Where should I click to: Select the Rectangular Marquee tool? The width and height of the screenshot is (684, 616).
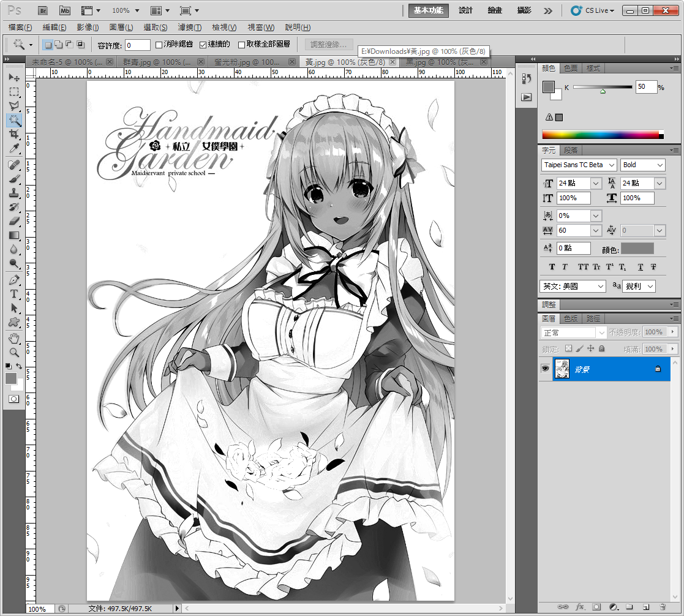[14, 92]
